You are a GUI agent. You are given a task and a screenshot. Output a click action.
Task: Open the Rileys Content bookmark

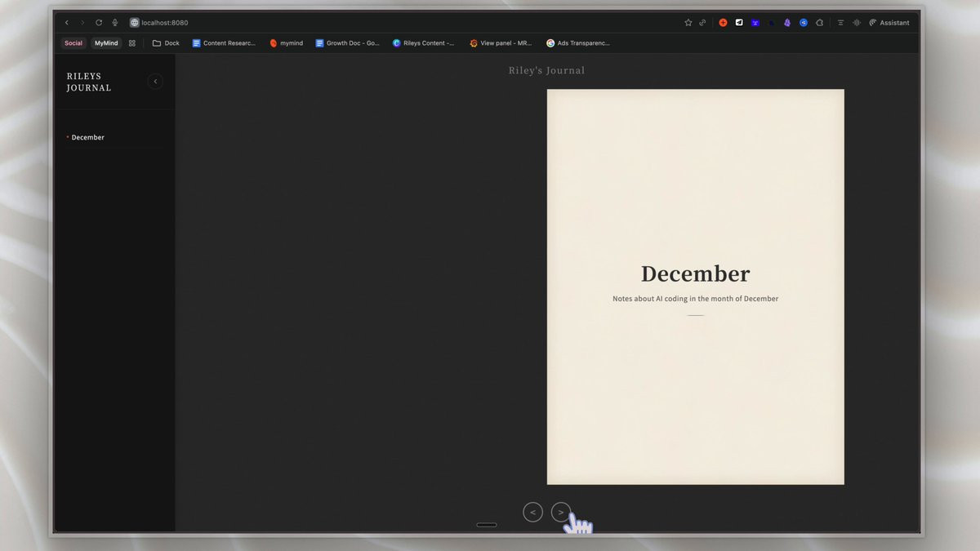(x=423, y=43)
